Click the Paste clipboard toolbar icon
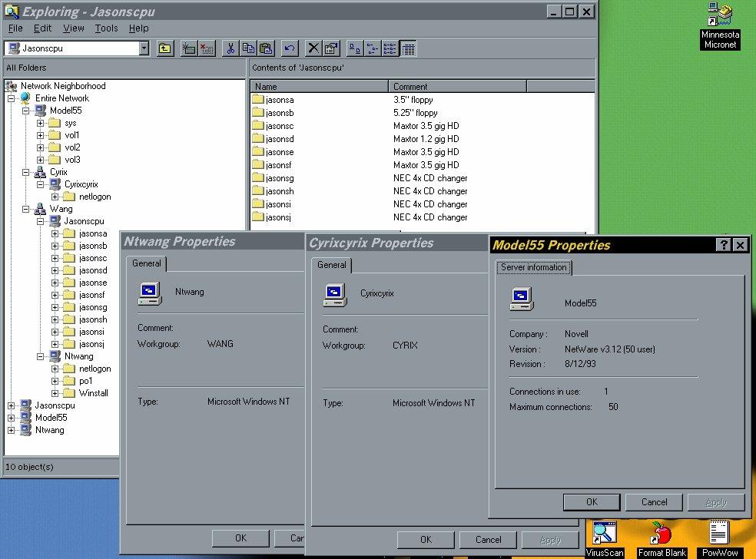The image size is (756, 559). (266, 48)
